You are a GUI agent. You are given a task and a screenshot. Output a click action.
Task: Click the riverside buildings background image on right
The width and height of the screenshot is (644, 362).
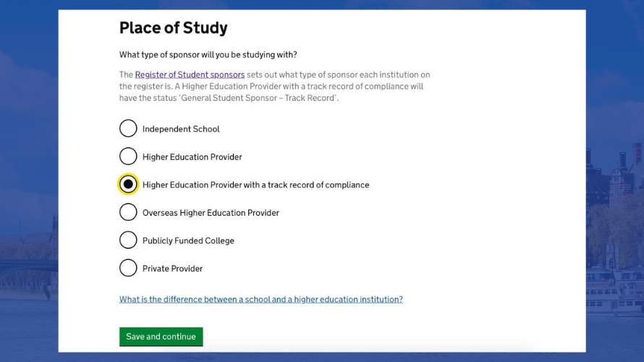pyautogui.click(x=615, y=230)
